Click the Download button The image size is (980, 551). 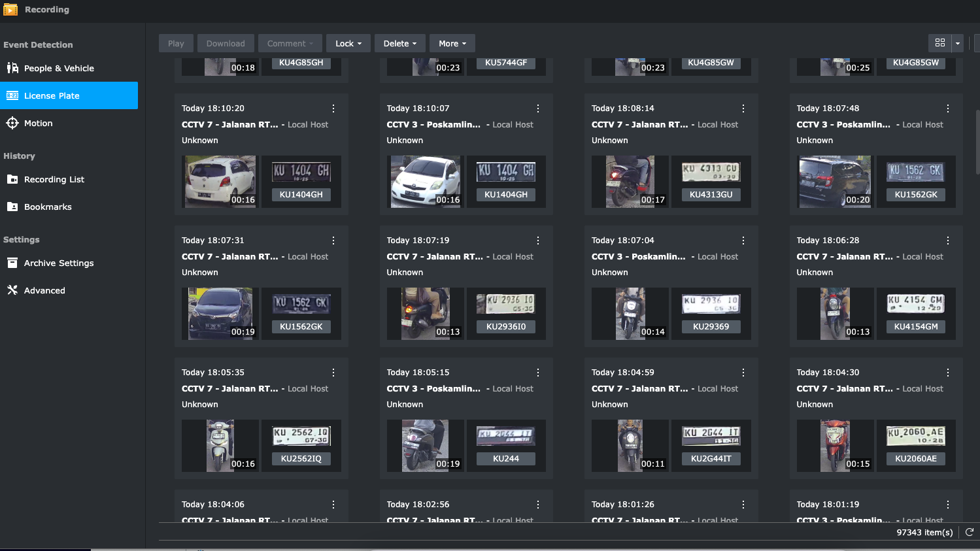pyautogui.click(x=226, y=43)
